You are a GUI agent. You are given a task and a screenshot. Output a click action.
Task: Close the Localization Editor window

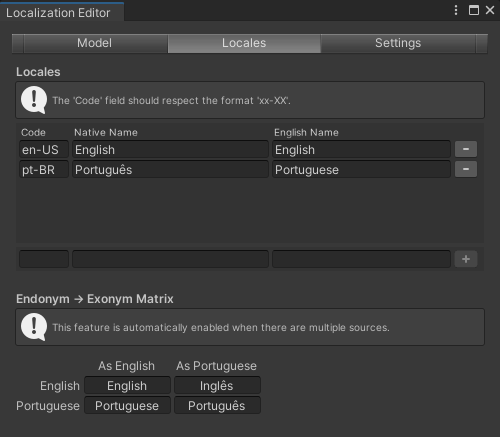coord(490,10)
